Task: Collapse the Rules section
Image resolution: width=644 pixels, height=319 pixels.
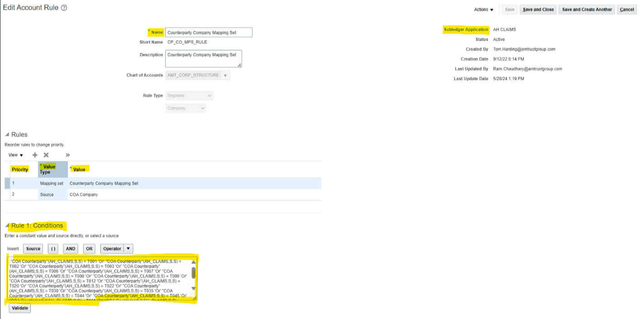Action: point(7,134)
